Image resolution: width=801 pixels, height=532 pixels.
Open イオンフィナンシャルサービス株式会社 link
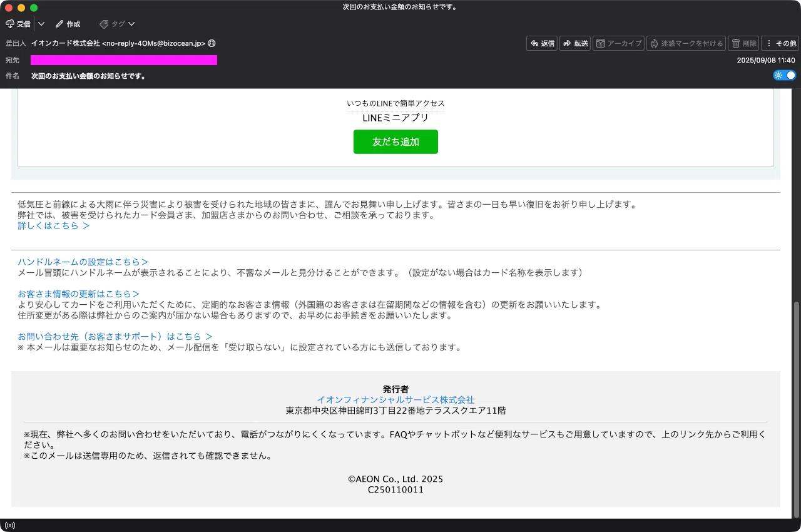[x=395, y=400]
